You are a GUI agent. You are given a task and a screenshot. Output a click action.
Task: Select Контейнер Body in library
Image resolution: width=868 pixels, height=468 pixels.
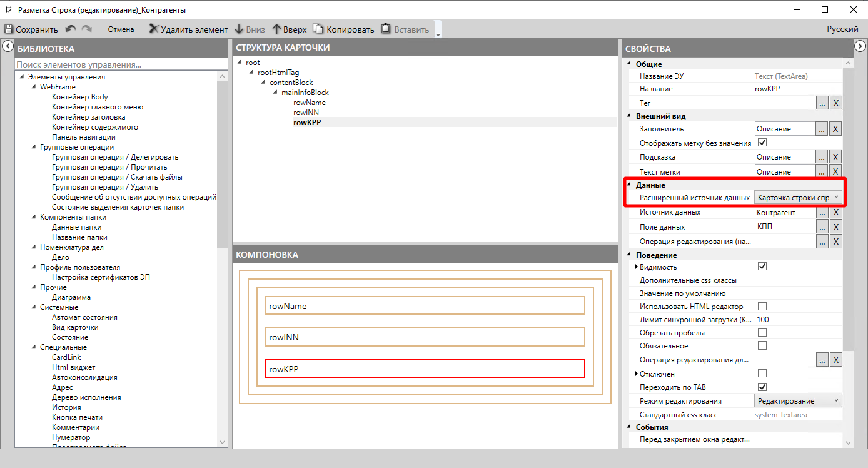pos(80,97)
